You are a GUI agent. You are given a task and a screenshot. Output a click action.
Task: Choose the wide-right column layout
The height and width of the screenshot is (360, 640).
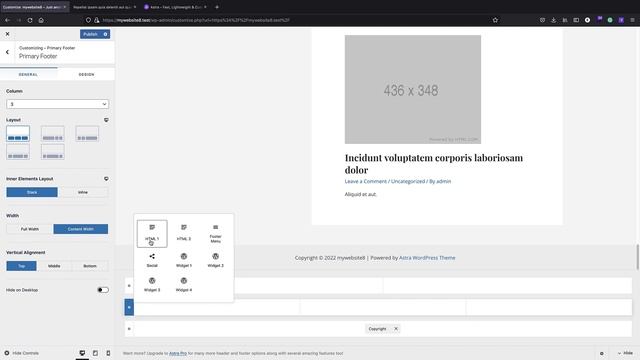(87, 134)
